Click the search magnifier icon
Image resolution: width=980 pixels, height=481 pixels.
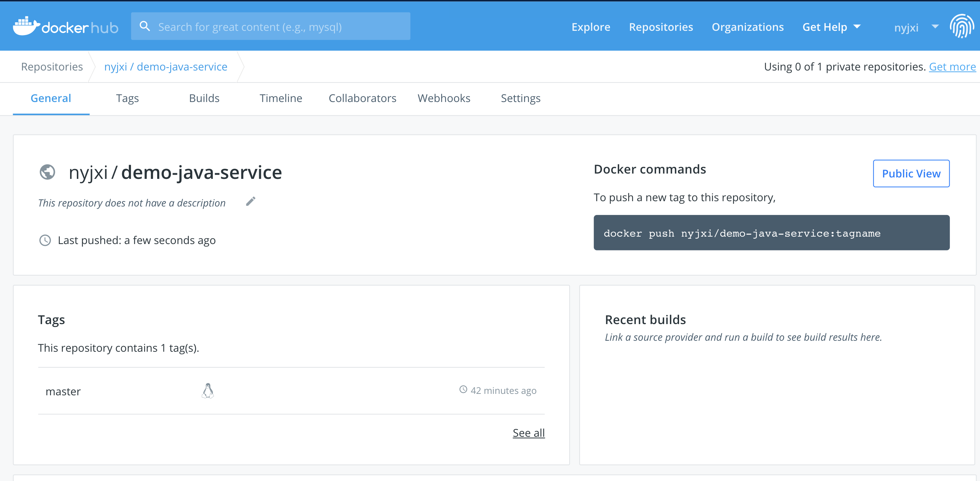click(144, 26)
